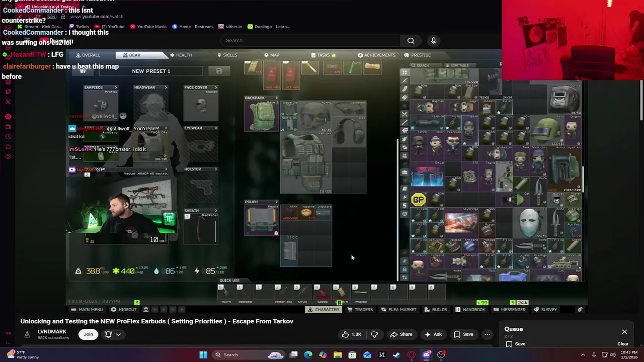Open Main Menu in Tarkov
Viewport: 644px width, 362px height.
(87, 310)
